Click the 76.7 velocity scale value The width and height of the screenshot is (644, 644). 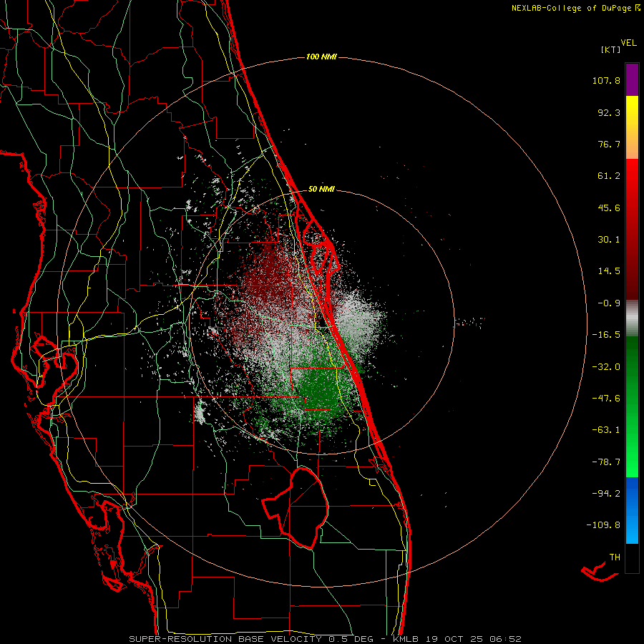pos(609,144)
